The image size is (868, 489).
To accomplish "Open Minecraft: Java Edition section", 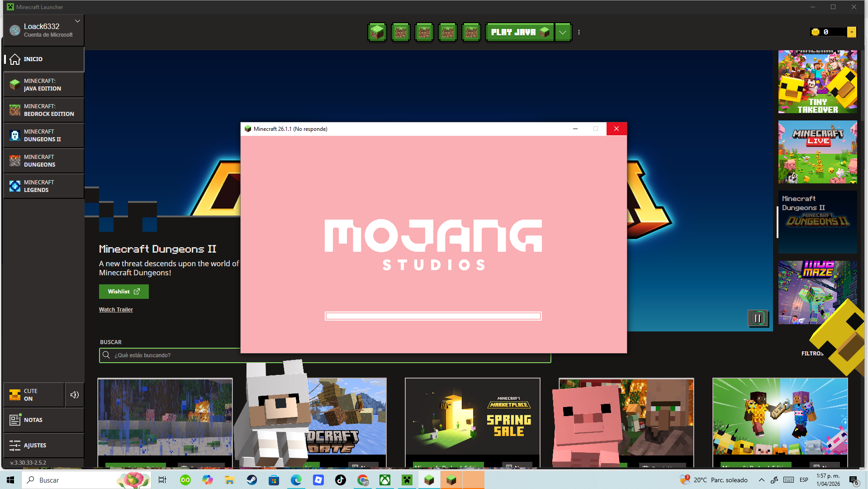I will click(x=44, y=85).
